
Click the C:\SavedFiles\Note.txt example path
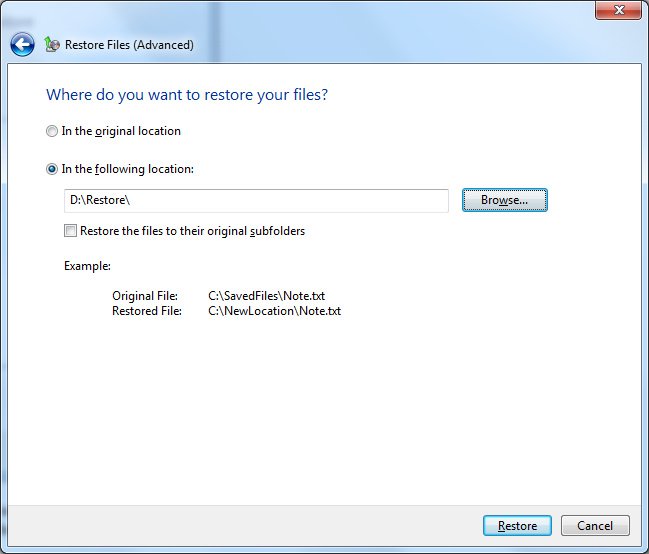tap(267, 296)
